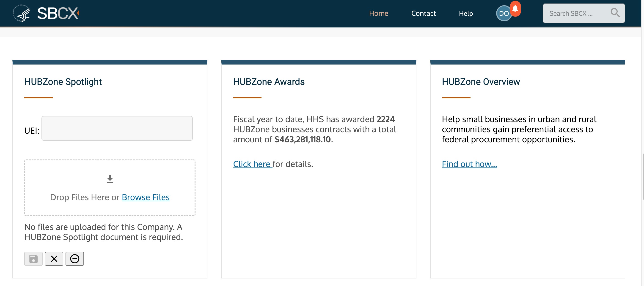This screenshot has width=644, height=286.
Task: Open the Help nav item
Action: (x=466, y=13)
